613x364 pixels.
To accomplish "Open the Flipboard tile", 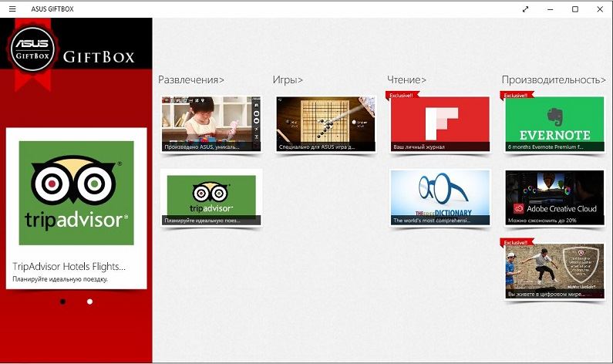I will 440,124.
